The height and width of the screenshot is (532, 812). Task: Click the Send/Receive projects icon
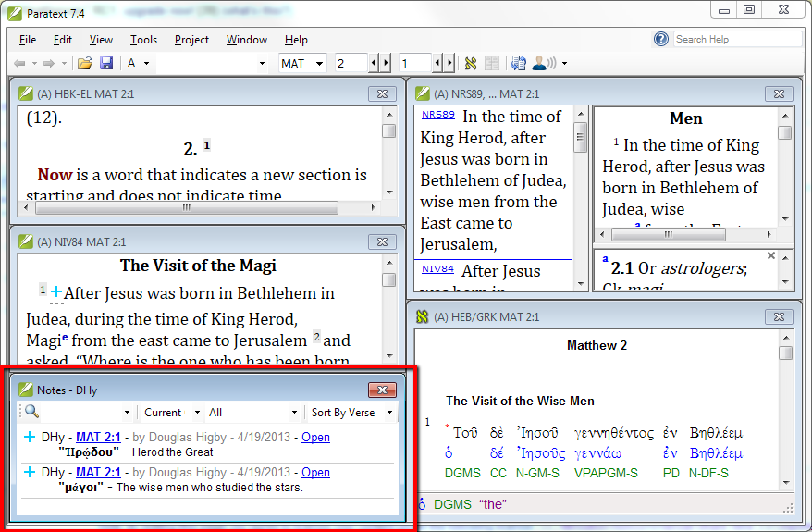tap(519, 63)
